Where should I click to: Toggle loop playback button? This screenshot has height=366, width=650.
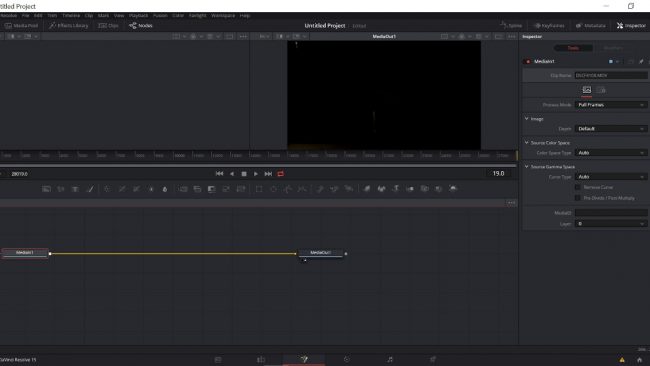[x=281, y=174]
